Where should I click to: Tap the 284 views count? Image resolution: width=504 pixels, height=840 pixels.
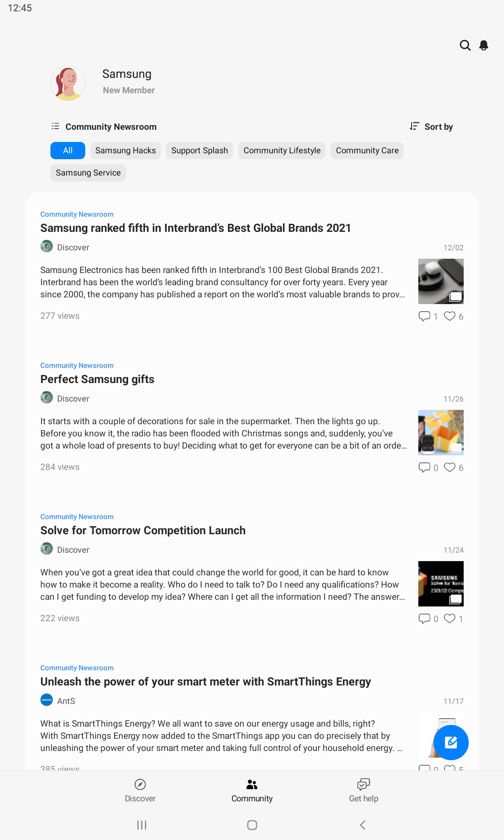[x=60, y=467]
